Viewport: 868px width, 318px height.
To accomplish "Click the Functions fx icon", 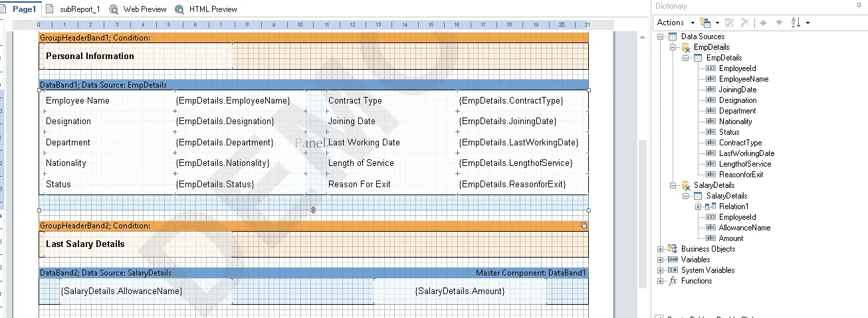I will coord(673,281).
